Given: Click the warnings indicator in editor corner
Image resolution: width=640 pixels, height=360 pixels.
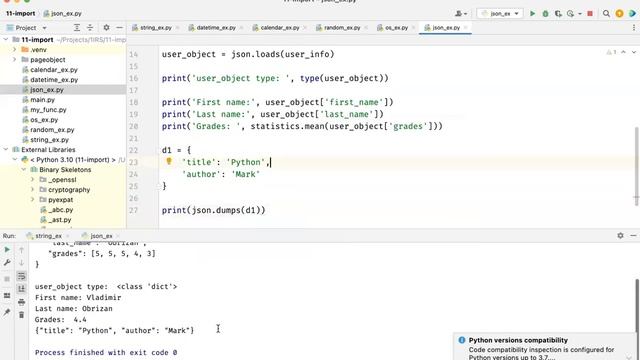Looking at the screenshot, I should click(x=611, y=52).
